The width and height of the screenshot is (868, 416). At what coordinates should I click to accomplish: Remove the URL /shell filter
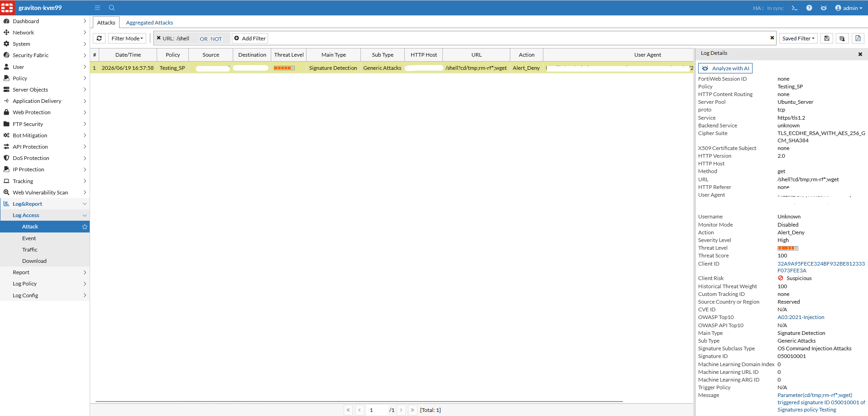tap(158, 38)
